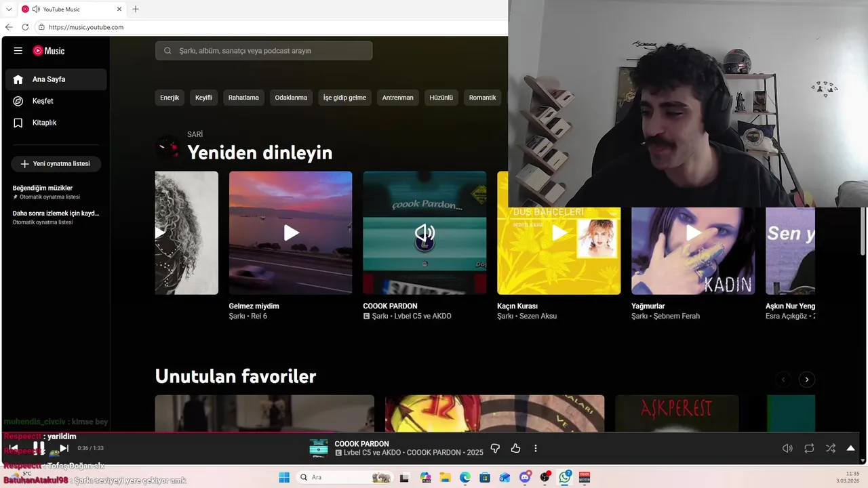Screen dimensions: 868x488
Task: Select the Odaklanma mood chip
Action: (291, 98)
